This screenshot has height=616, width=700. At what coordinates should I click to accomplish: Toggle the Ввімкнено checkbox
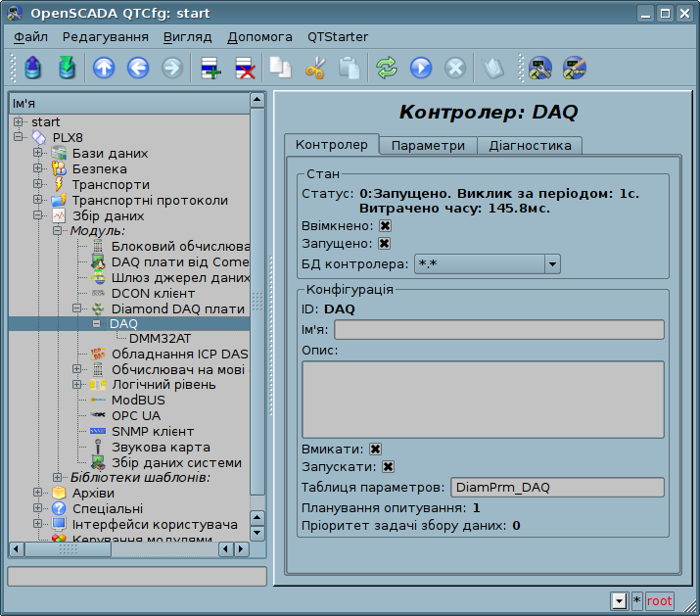pyautogui.click(x=385, y=225)
